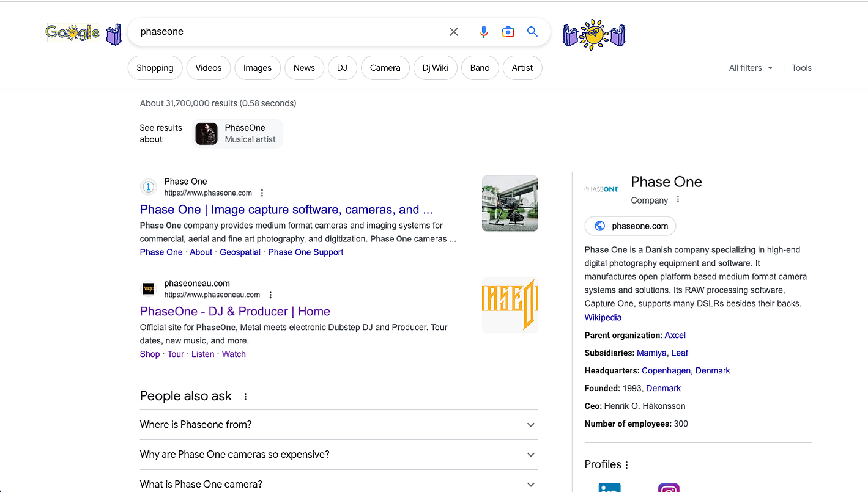Open the Listen sitelink
This screenshot has width=868, height=492.
(203, 354)
